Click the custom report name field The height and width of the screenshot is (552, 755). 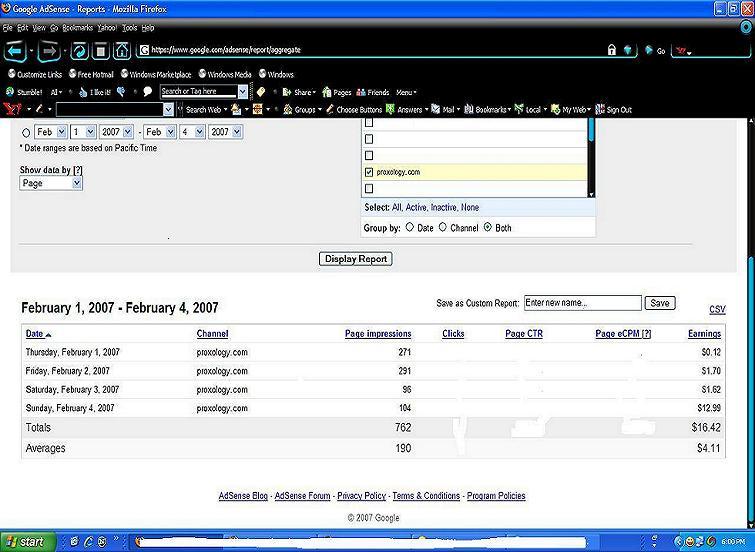[x=582, y=303]
